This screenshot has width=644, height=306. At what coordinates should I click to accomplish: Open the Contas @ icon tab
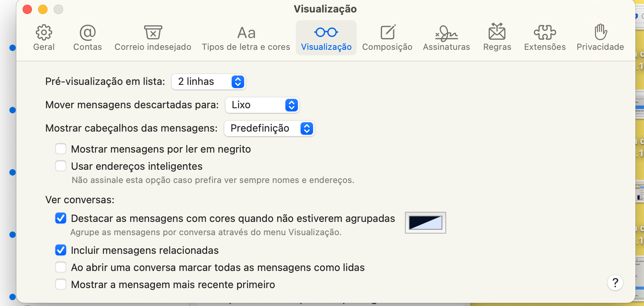(x=88, y=32)
